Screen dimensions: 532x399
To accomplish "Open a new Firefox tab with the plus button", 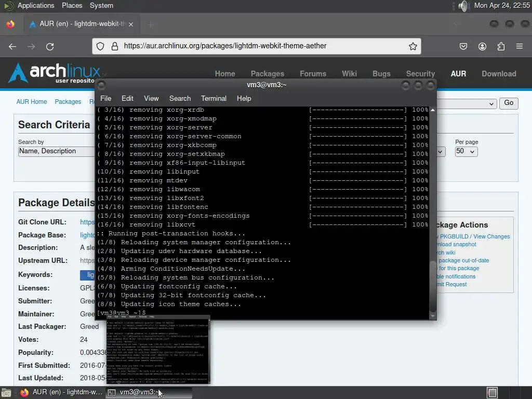I will [x=151, y=24].
